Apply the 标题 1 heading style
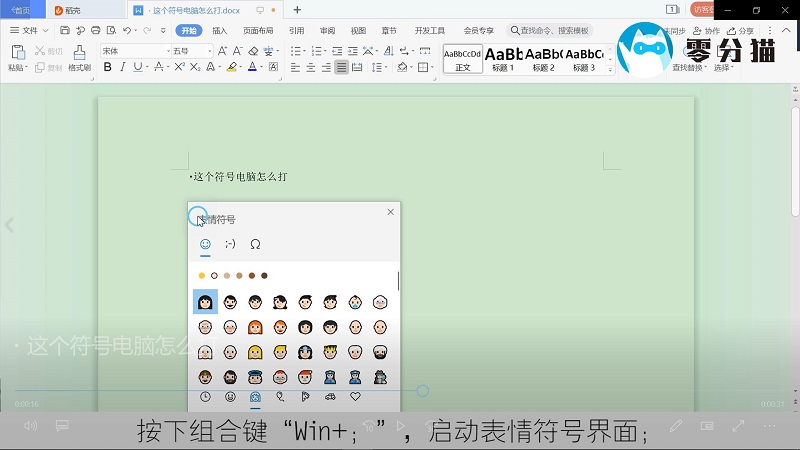The image size is (800, 450). [x=503, y=58]
